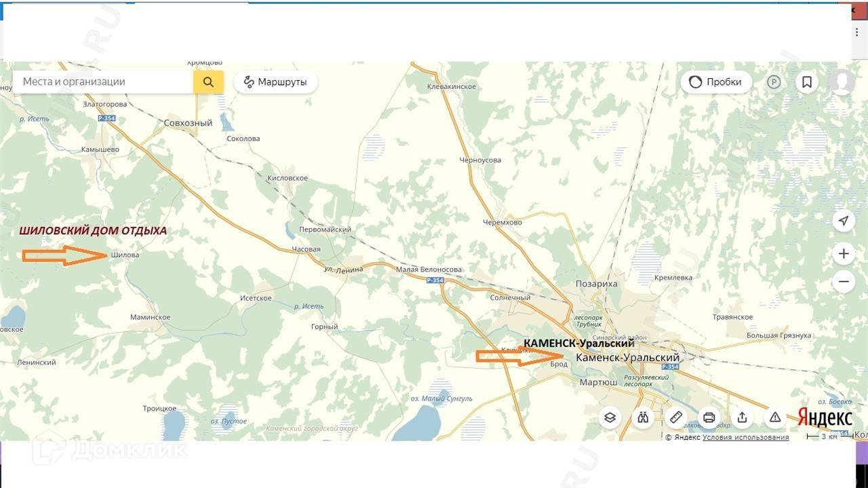Share the map via share icon
Screen dimensions: 868x488
742,417
